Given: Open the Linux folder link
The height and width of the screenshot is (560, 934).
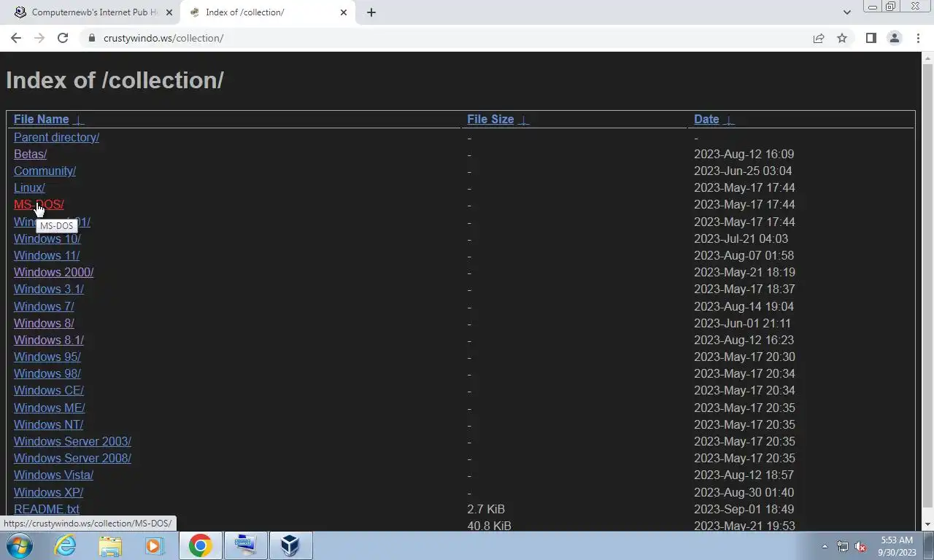Looking at the screenshot, I should 29,187.
